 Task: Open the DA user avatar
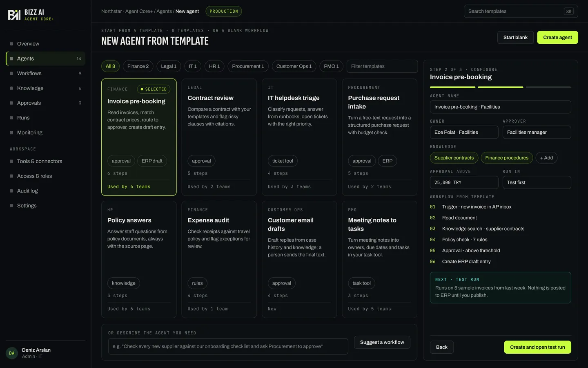coord(12,353)
